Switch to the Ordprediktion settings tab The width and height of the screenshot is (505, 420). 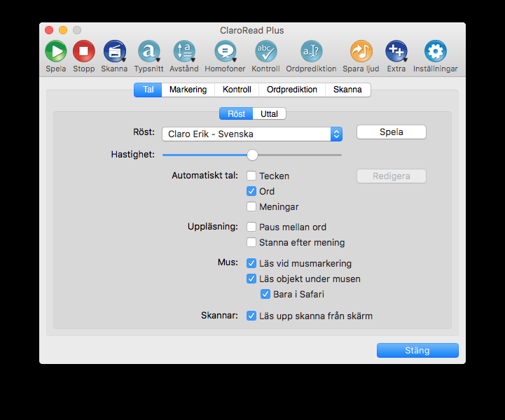[292, 90]
